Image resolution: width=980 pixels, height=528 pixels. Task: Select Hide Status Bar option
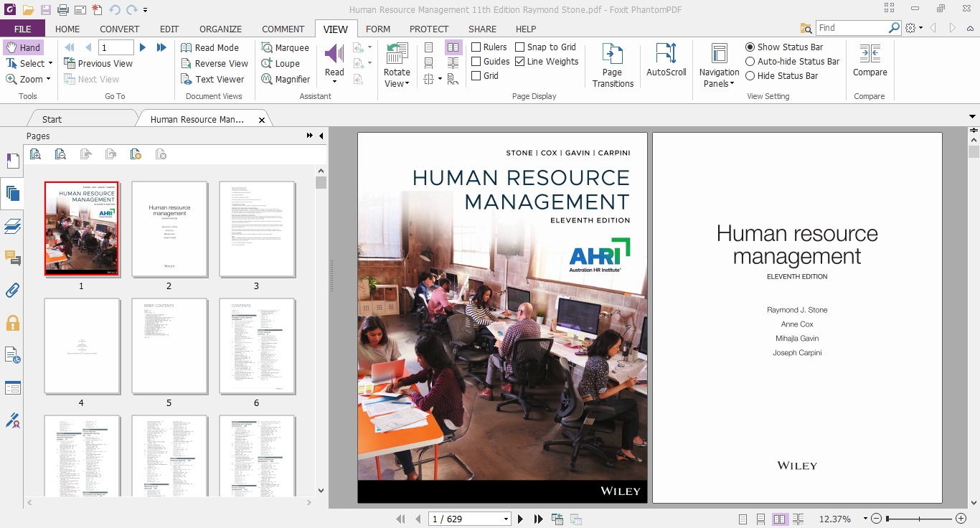(782, 75)
